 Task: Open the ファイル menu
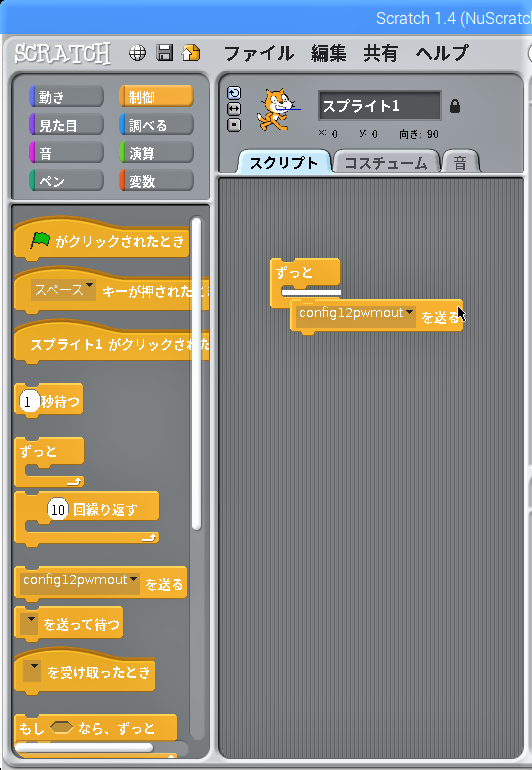pyautogui.click(x=259, y=53)
